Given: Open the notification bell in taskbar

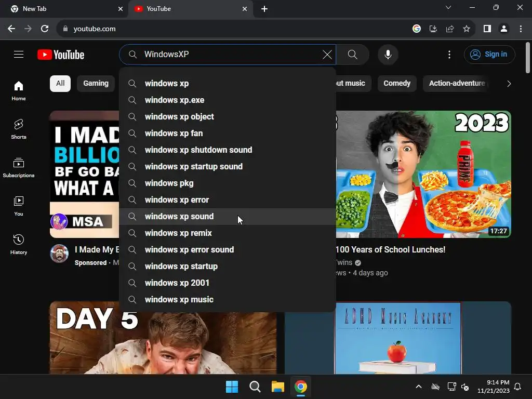Looking at the screenshot, I should [x=518, y=387].
